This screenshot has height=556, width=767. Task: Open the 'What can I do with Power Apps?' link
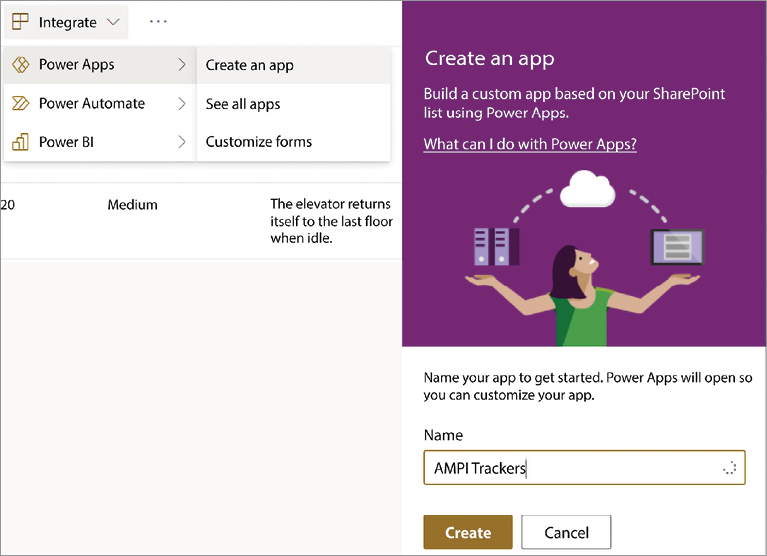coord(530,144)
